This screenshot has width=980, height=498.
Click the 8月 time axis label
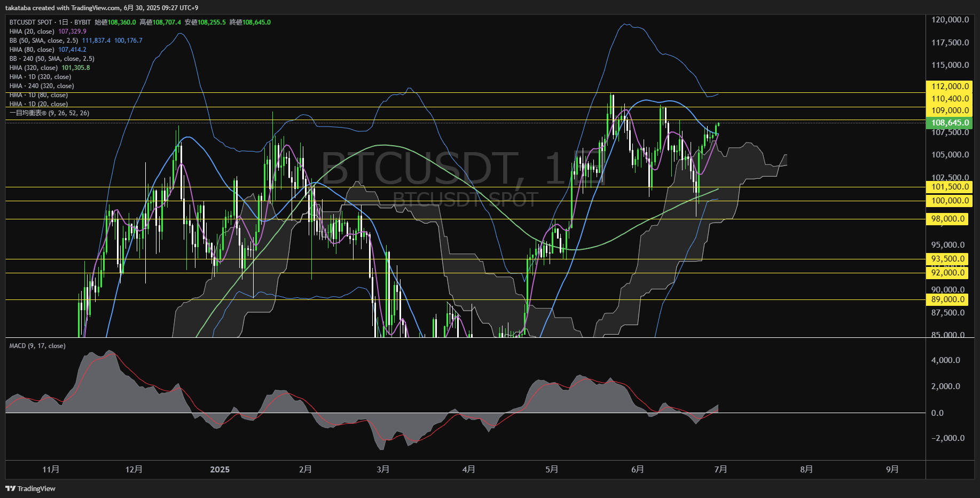[x=806, y=470]
